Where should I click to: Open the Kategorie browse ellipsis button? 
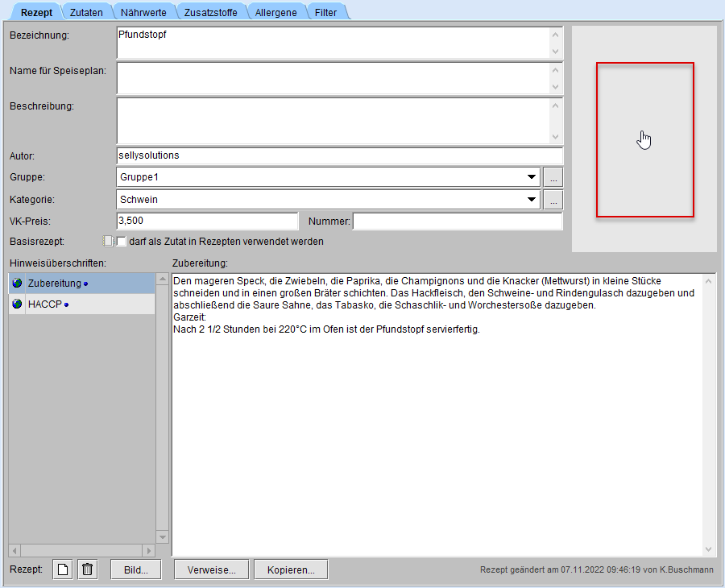tap(553, 200)
